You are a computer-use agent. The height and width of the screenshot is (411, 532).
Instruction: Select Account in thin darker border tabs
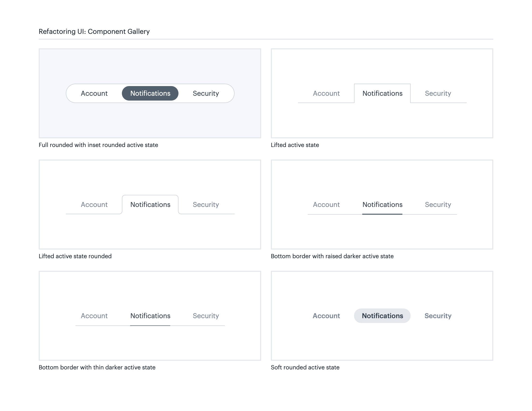coord(94,316)
